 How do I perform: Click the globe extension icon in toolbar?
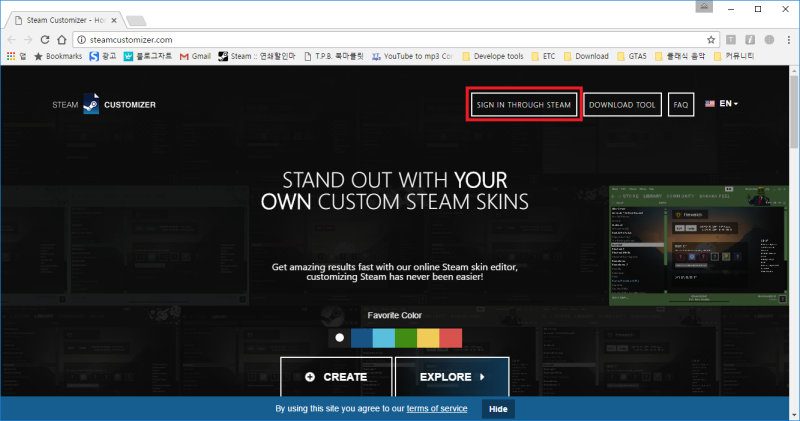click(x=769, y=40)
